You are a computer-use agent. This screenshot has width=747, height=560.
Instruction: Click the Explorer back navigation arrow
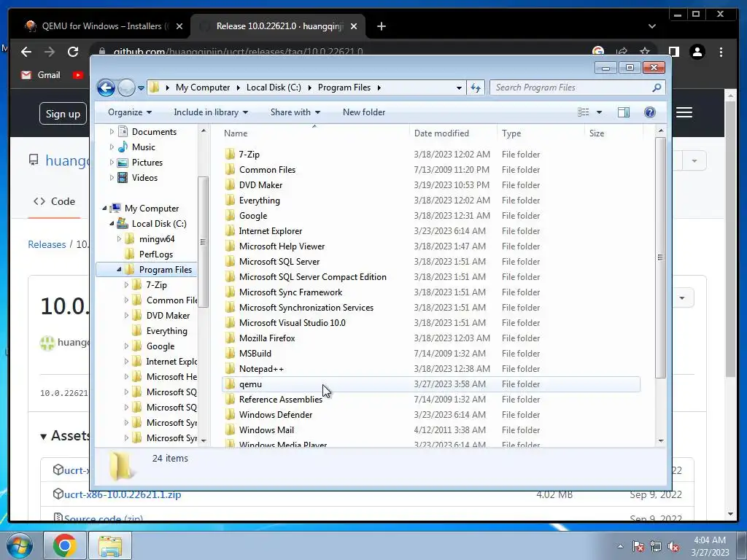106,87
